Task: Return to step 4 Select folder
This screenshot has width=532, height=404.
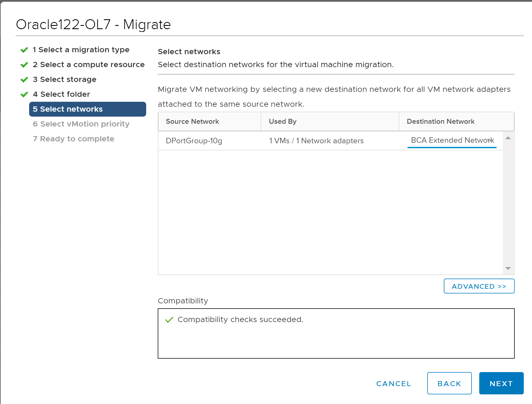Action: (61, 94)
